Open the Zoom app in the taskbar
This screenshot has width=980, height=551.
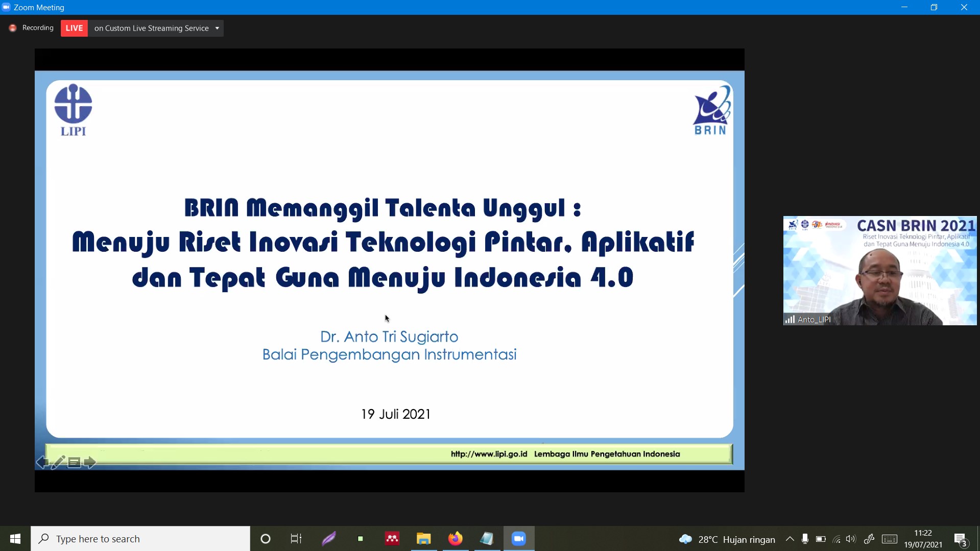518,539
